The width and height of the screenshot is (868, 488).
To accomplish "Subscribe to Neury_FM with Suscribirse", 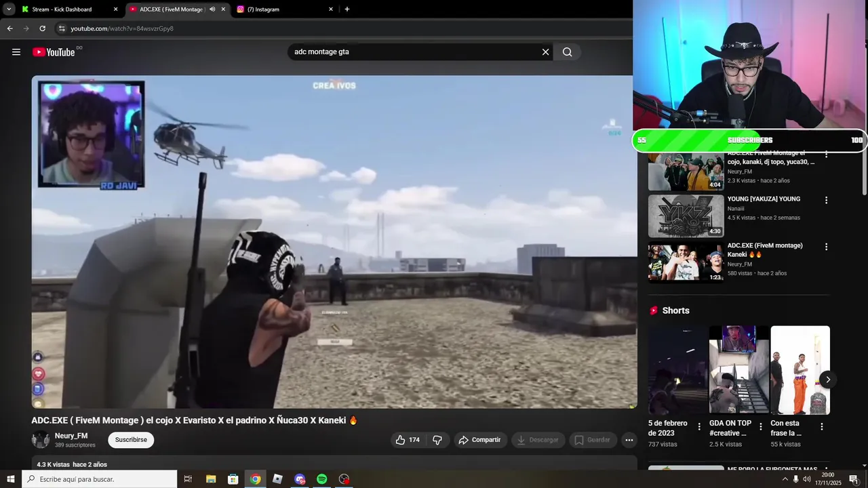I will pos(131,440).
